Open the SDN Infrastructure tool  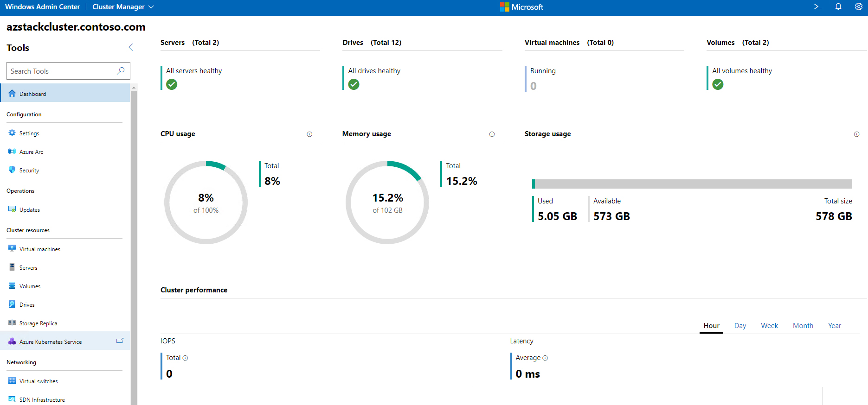point(65,399)
